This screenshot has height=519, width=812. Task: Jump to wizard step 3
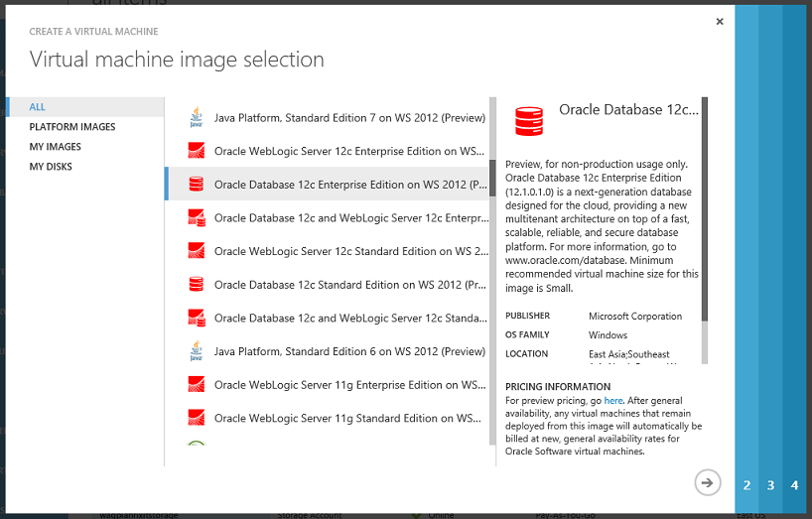(770, 485)
